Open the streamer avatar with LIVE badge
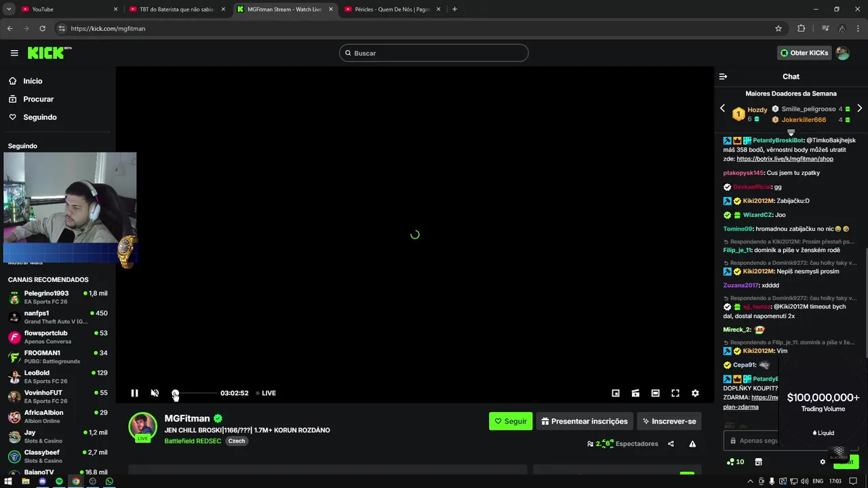 143,427
